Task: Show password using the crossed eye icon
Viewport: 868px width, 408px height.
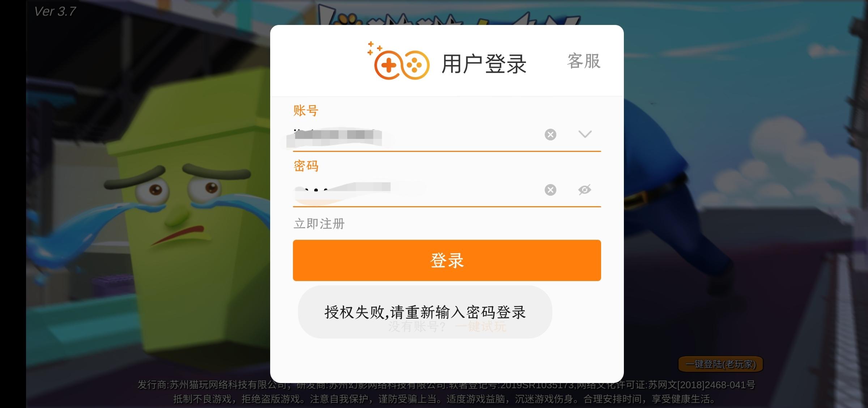Action: (584, 190)
